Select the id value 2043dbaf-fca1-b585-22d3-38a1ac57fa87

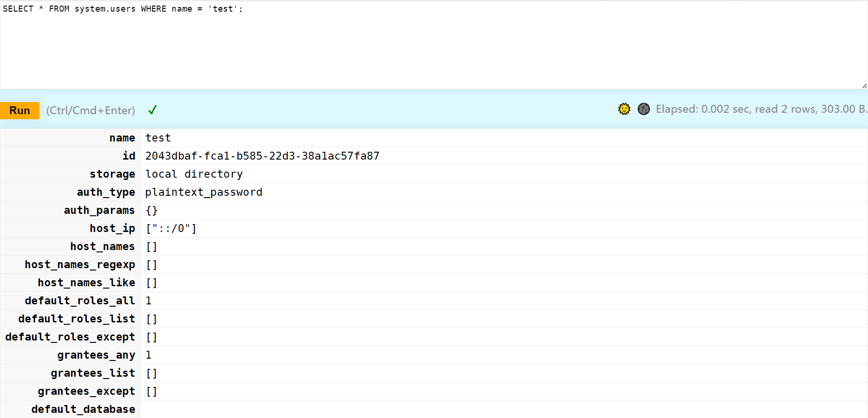click(262, 156)
